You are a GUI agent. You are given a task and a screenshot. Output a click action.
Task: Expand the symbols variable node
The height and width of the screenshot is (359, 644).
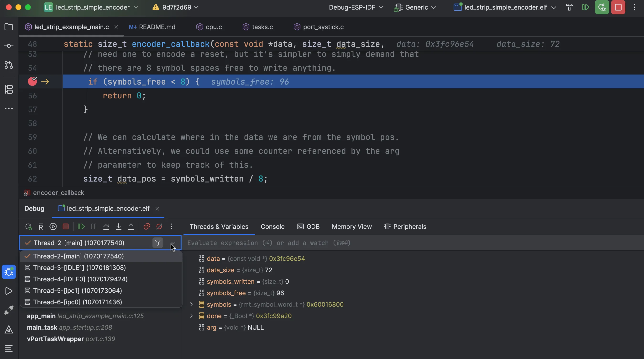coord(192,305)
